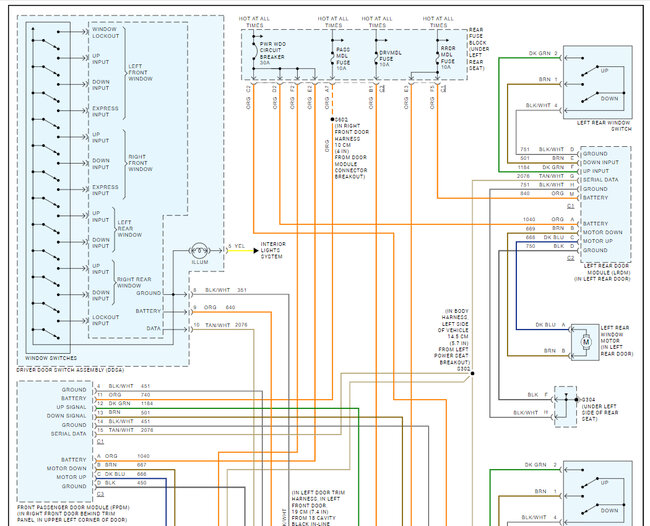
Task: Select '12 DK GRN 1184' at FPDM up signal
Action: coord(125,403)
